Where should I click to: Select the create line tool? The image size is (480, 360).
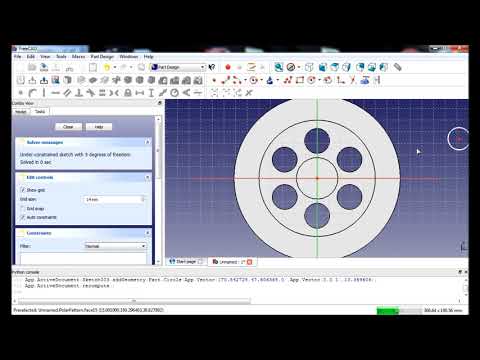[x=226, y=80]
